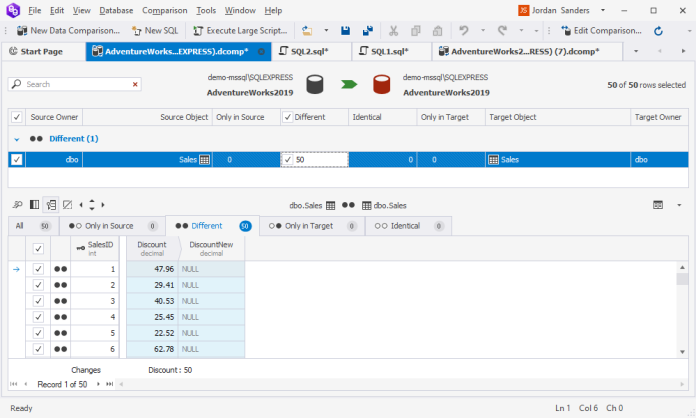This screenshot has width=696, height=418.
Task: Click the source database black cylinder icon
Action: coord(315,84)
